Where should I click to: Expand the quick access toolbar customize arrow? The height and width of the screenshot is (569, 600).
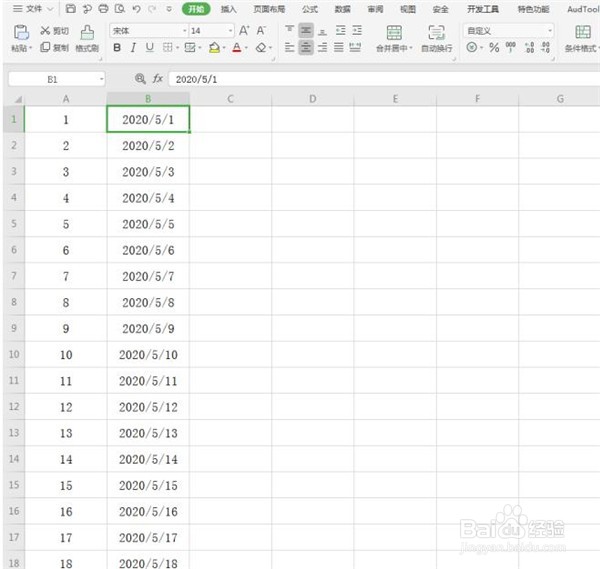pos(169,9)
